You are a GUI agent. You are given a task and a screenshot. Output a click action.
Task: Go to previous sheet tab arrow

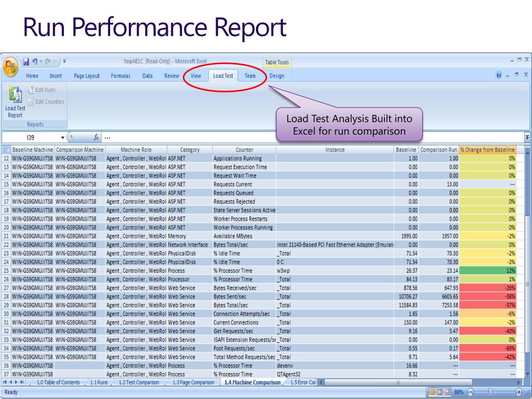coord(10,382)
